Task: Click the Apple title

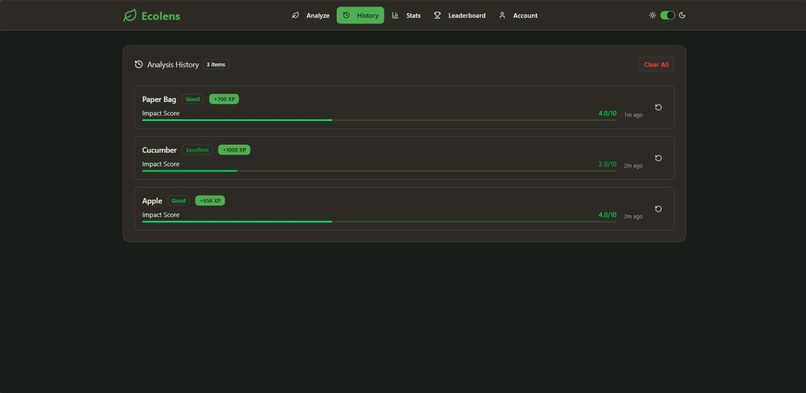Action: pos(152,201)
